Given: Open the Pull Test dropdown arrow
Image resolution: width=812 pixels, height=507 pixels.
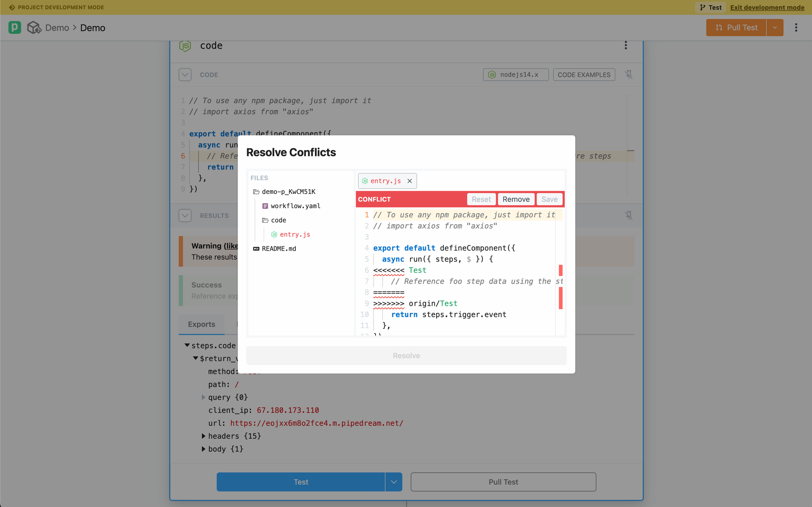Looking at the screenshot, I should [x=775, y=27].
